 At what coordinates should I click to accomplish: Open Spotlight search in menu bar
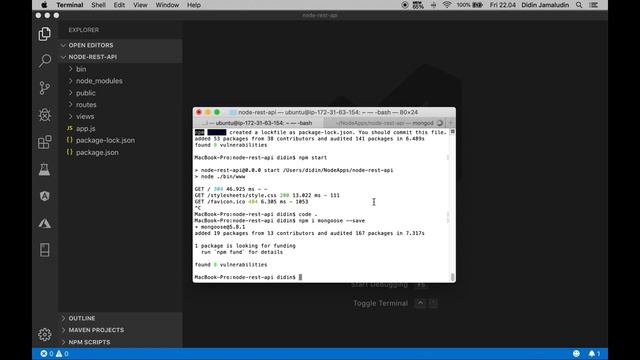tap(579, 5)
